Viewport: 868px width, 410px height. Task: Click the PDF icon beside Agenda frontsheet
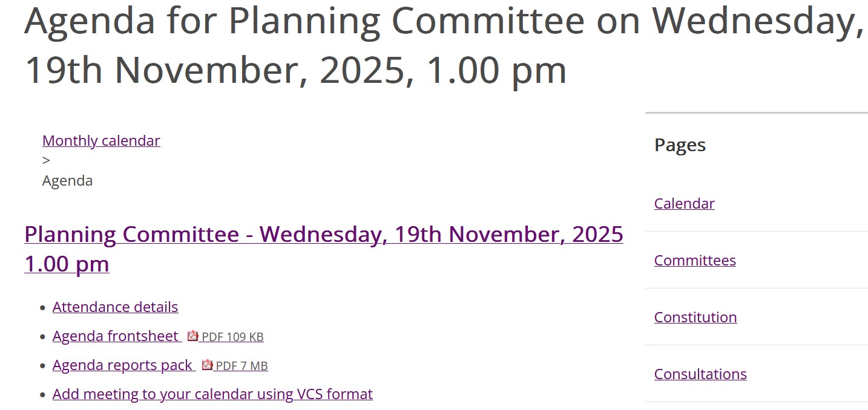[x=192, y=336]
